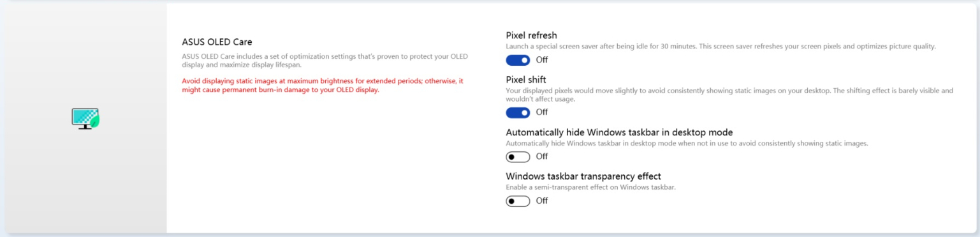Click the Pixel refresh heading
The height and width of the screenshot is (237, 980).
point(531,35)
